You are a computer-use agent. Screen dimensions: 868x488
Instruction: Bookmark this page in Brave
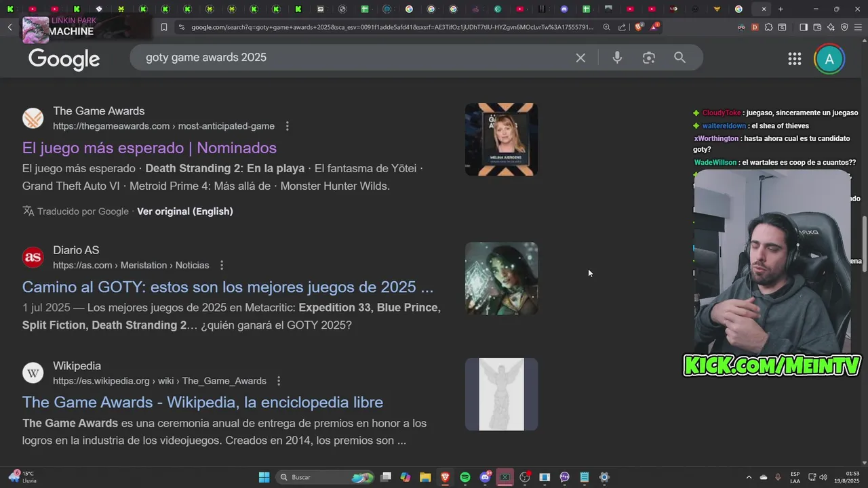tap(164, 27)
